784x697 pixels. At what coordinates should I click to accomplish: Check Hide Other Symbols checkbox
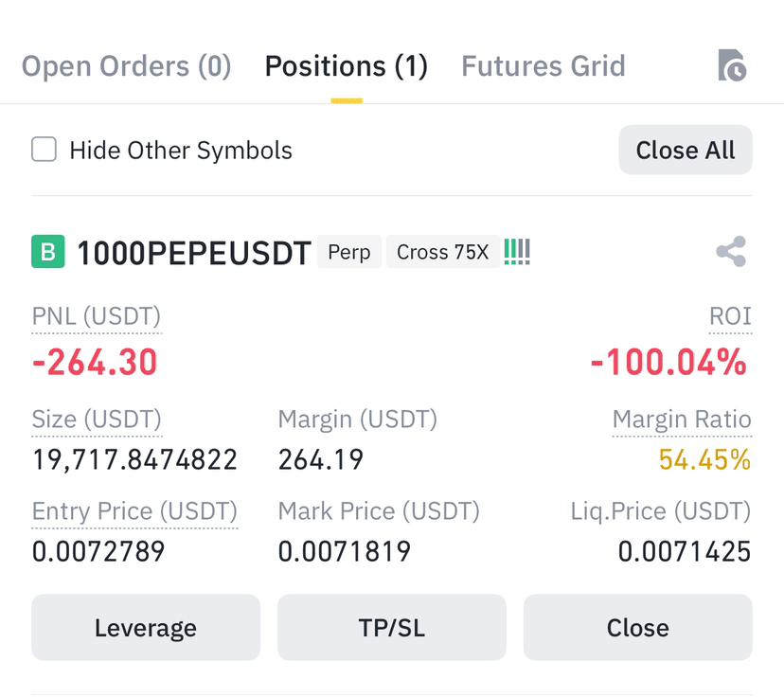point(44,150)
